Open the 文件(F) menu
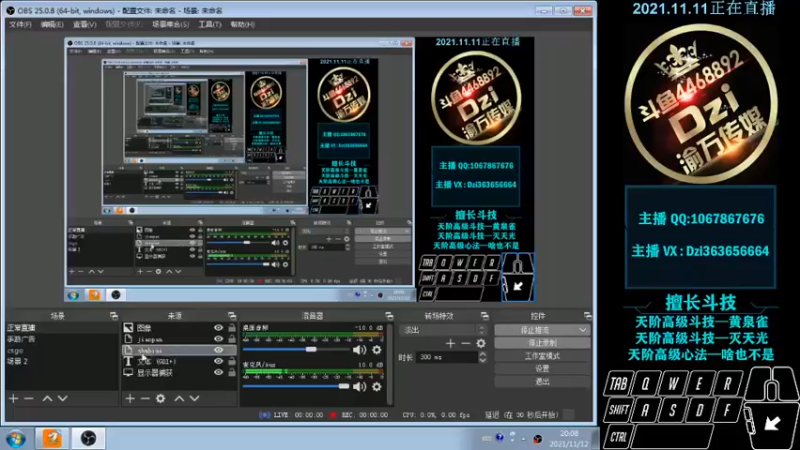Screen dimensions: 800x450 (20, 24)
